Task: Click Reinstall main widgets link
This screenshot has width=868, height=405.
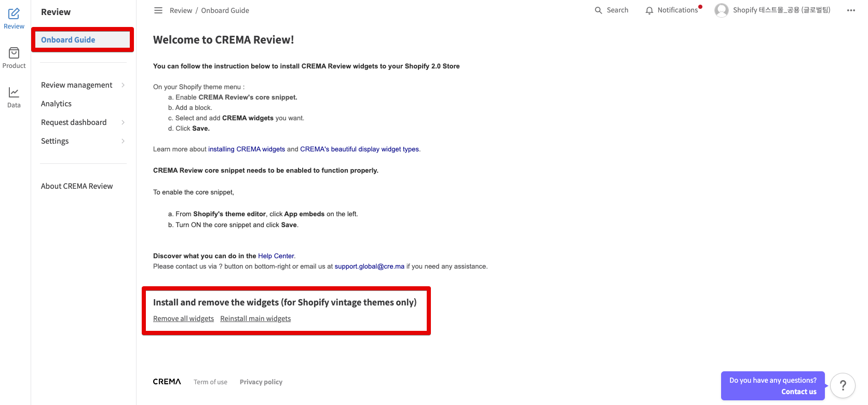Action: [255, 319]
